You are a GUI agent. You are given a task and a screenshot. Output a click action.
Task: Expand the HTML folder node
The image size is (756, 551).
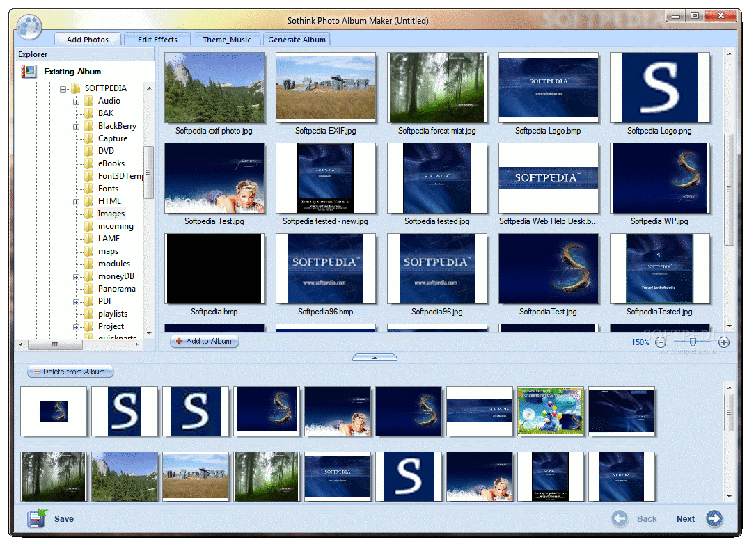pyautogui.click(x=76, y=202)
